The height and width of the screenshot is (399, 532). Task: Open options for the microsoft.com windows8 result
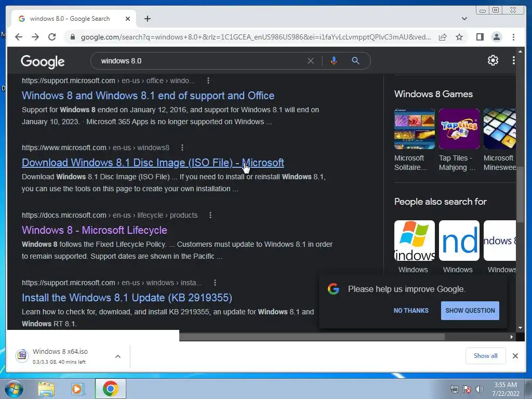click(182, 148)
